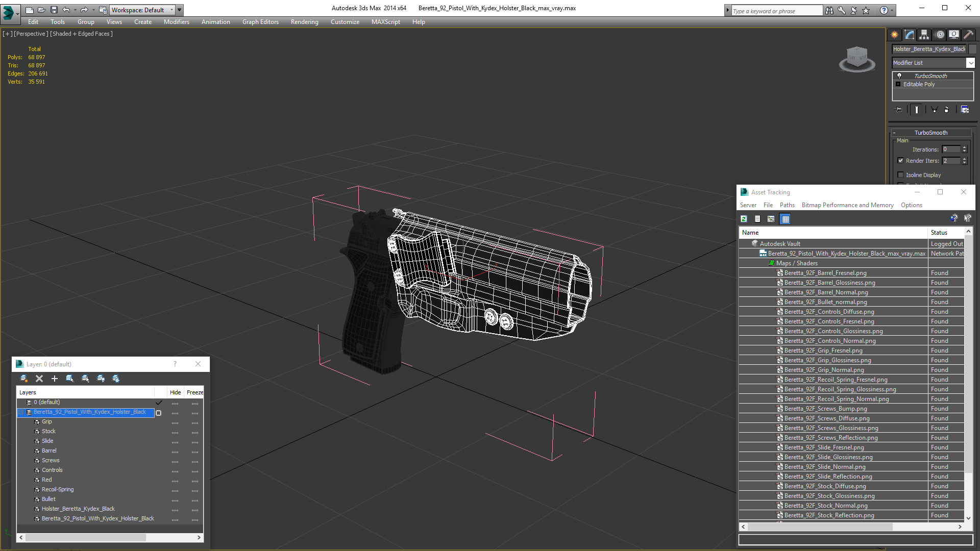Delete highlighted layers with X icon
Viewport: 980px width, 551px height.
tap(39, 379)
